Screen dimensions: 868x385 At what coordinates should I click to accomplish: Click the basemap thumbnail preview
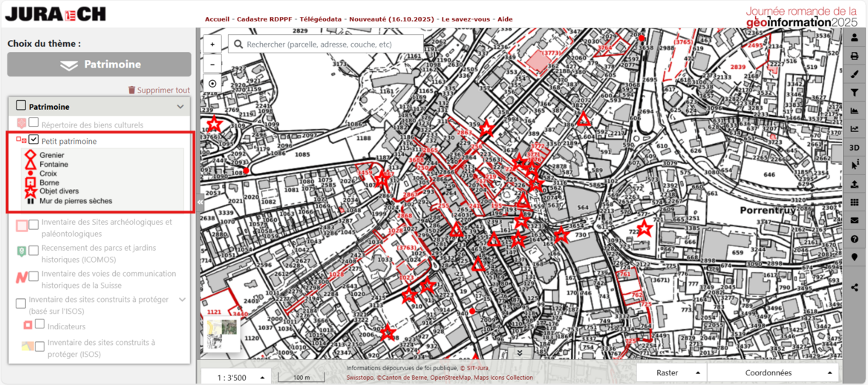[222, 333]
